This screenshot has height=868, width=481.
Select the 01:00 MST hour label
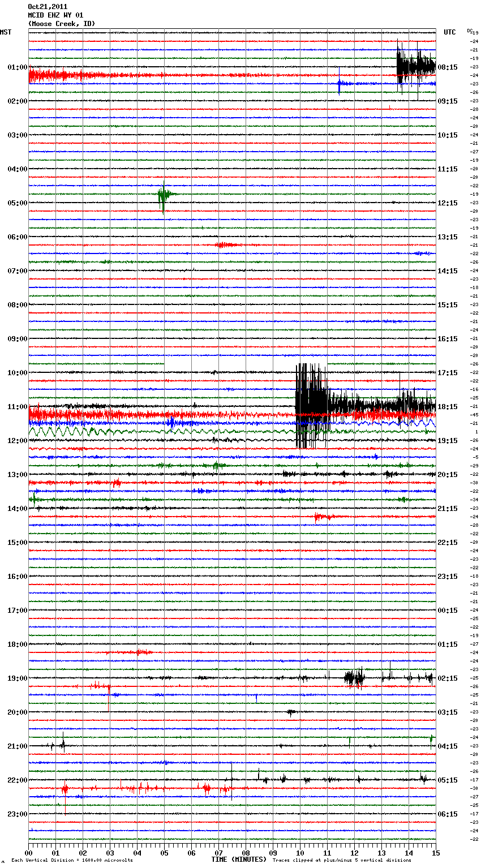point(18,67)
